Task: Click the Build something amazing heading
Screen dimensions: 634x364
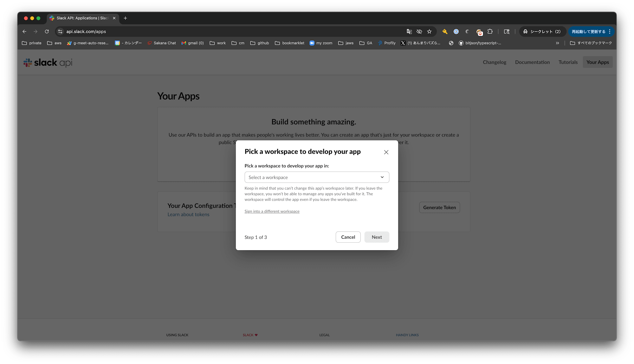Action: [x=314, y=122]
